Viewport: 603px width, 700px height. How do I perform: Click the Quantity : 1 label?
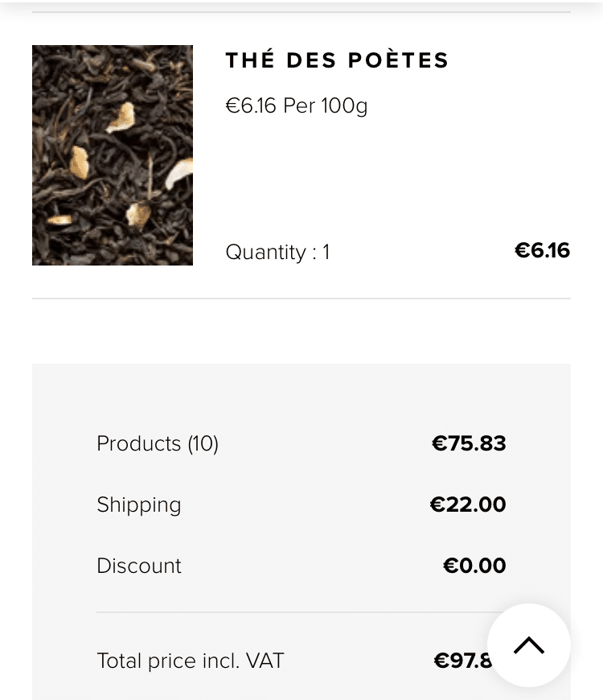pyautogui.click(x=277, y=252)
